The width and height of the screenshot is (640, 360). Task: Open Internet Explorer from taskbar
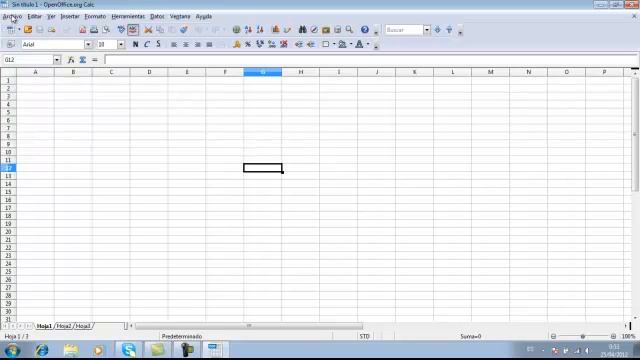click(x=42, y=350)
